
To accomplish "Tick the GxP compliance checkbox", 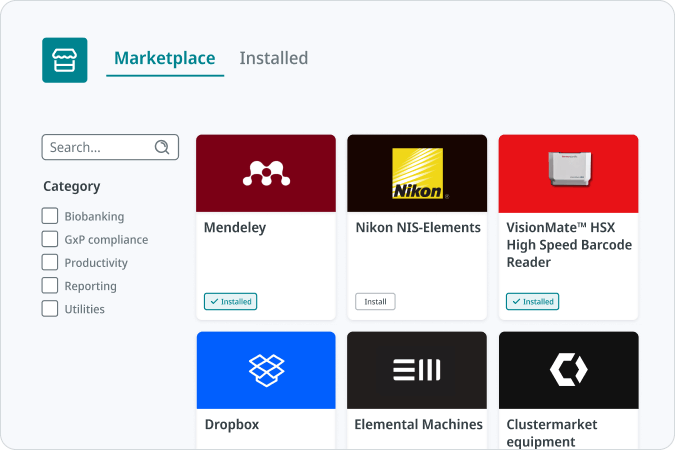I will [50, 239].
